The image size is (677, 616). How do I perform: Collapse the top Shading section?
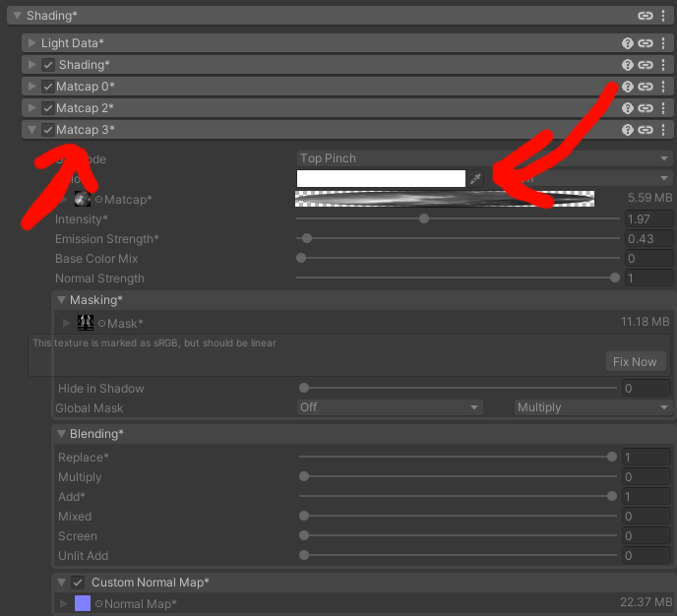pos(17,16)
